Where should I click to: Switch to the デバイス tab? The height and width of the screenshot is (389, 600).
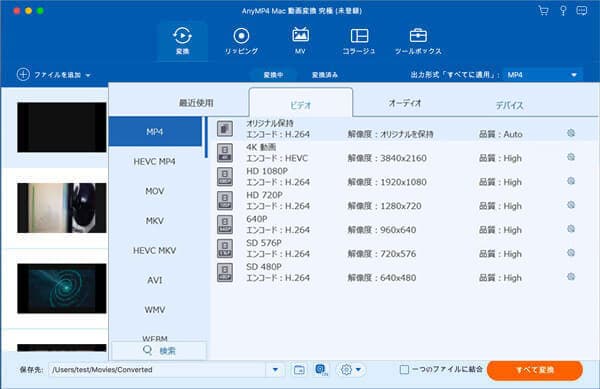(509, 105)
